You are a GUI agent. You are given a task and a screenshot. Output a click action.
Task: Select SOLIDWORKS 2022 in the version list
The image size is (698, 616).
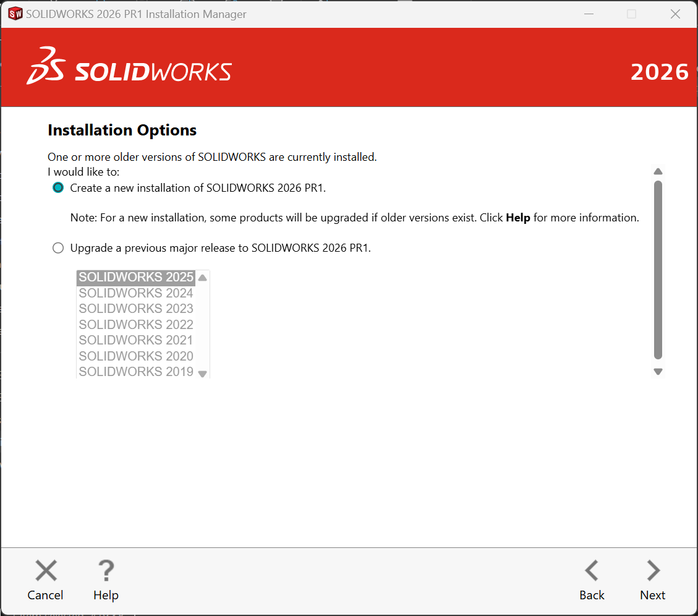[135, 324]
